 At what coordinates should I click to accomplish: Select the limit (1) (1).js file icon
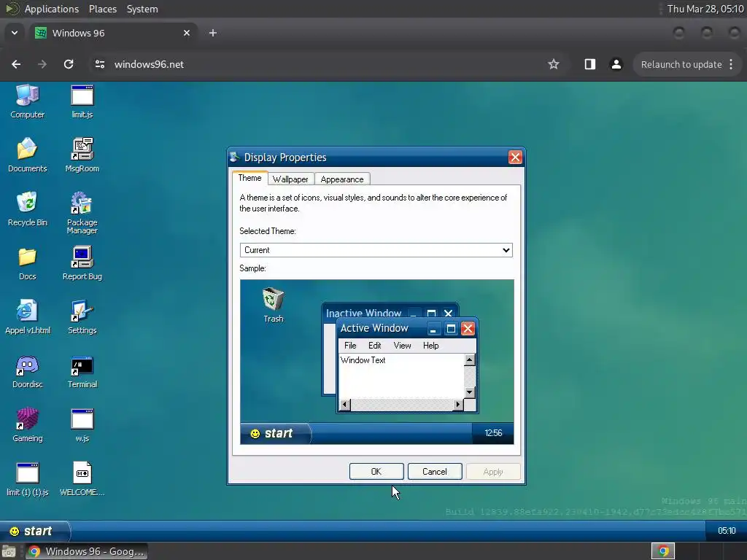[27, 478]
